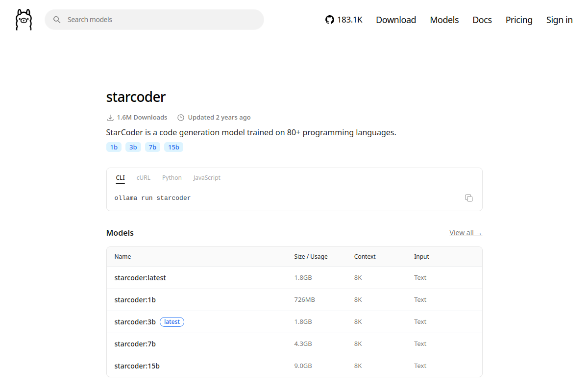Click the 9.0GB size cell
This screenshot has height=392, width=588.
(303, 366)
